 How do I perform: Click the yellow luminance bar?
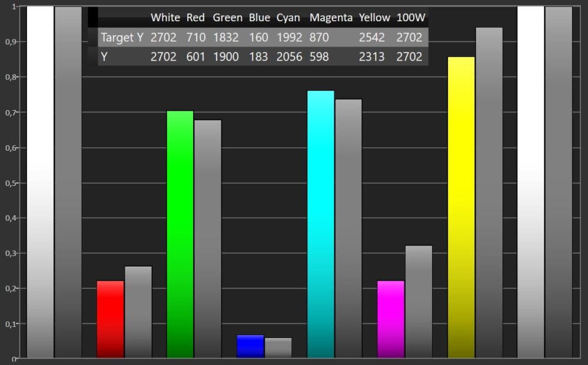pyautogui.click(x=461, y=207)
